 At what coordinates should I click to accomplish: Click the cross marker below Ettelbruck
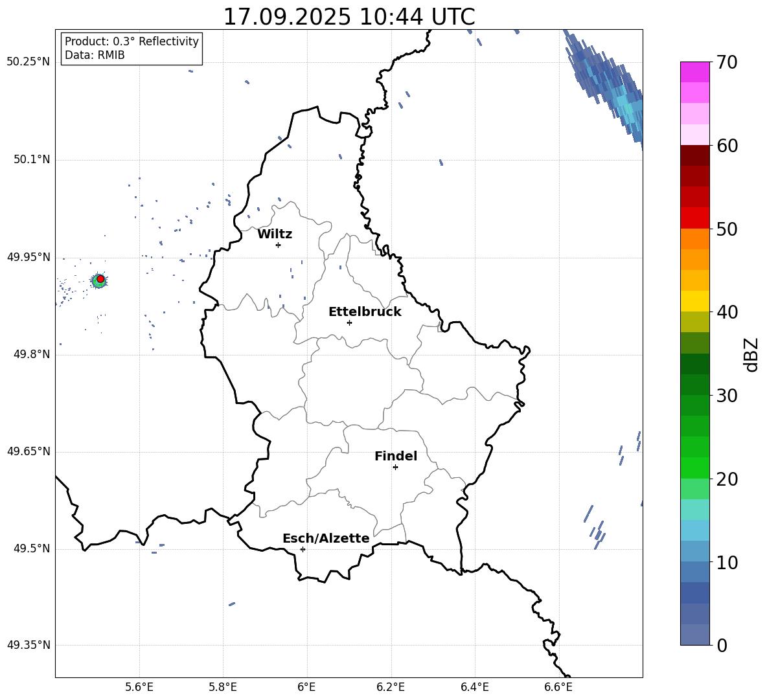(349, 322)
